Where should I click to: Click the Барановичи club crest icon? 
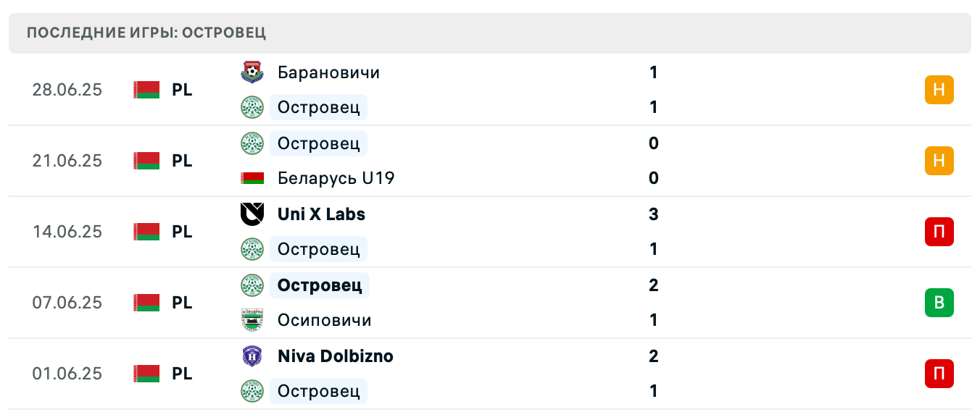click(252, 72)
